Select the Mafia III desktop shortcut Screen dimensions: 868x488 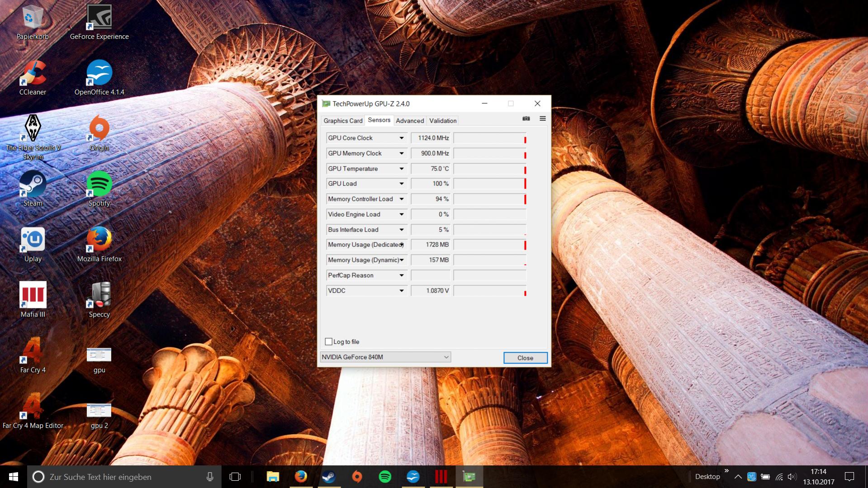[x=33, y=300]
